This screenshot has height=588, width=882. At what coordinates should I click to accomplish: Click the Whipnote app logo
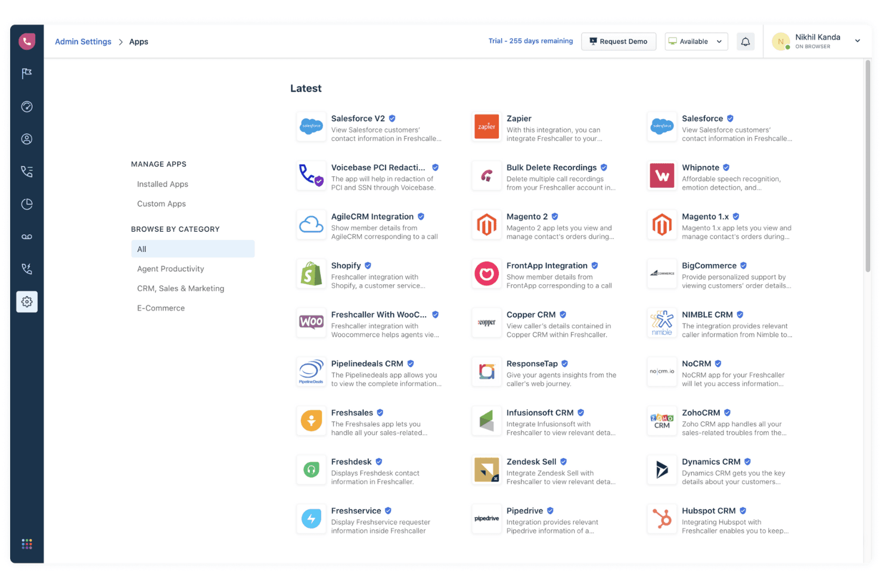662,176
